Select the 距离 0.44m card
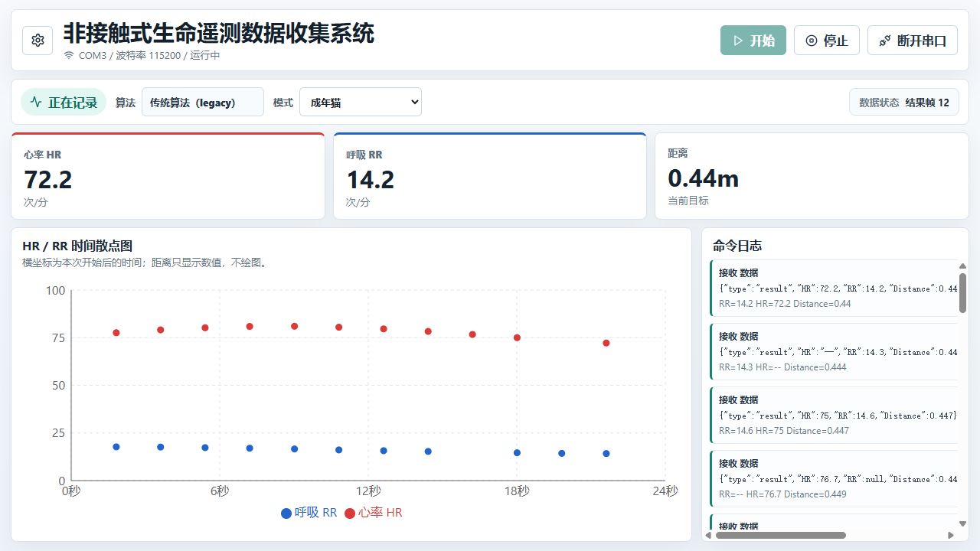The width and height of the screenshot is (980, 551). pos(812,176)
